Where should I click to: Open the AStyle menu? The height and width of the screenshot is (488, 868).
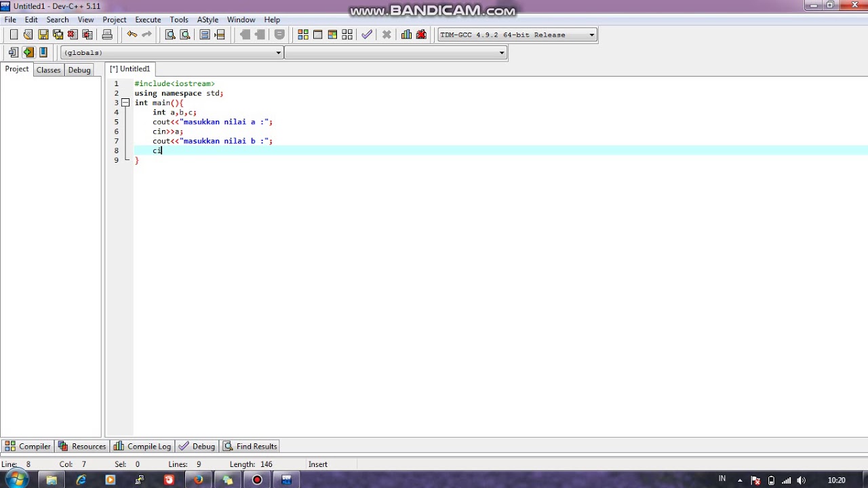pyautogui.click(x=208, y=20)
